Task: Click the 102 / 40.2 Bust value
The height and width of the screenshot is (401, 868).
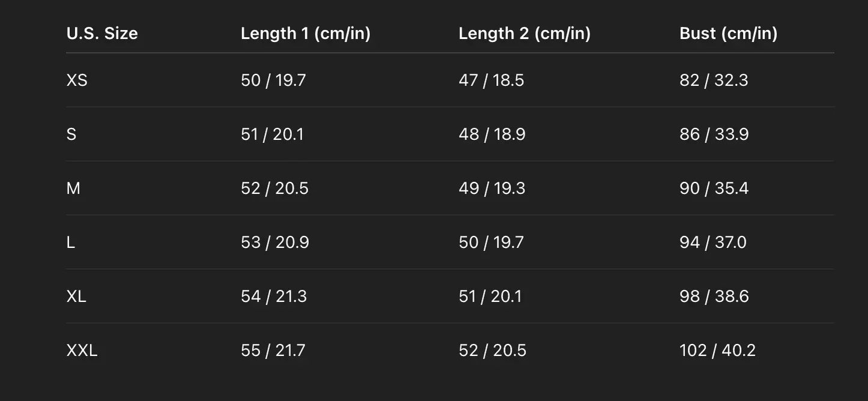Action: point(717,350)
